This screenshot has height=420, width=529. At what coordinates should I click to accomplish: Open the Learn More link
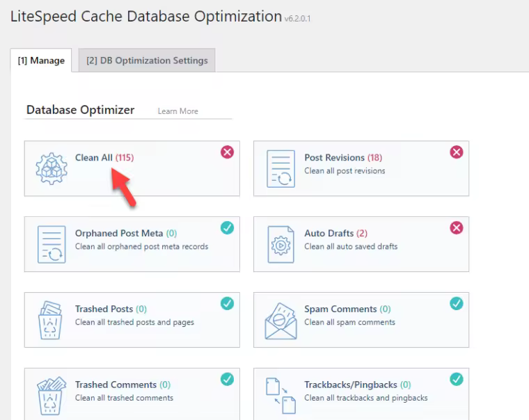coord(177,111)
